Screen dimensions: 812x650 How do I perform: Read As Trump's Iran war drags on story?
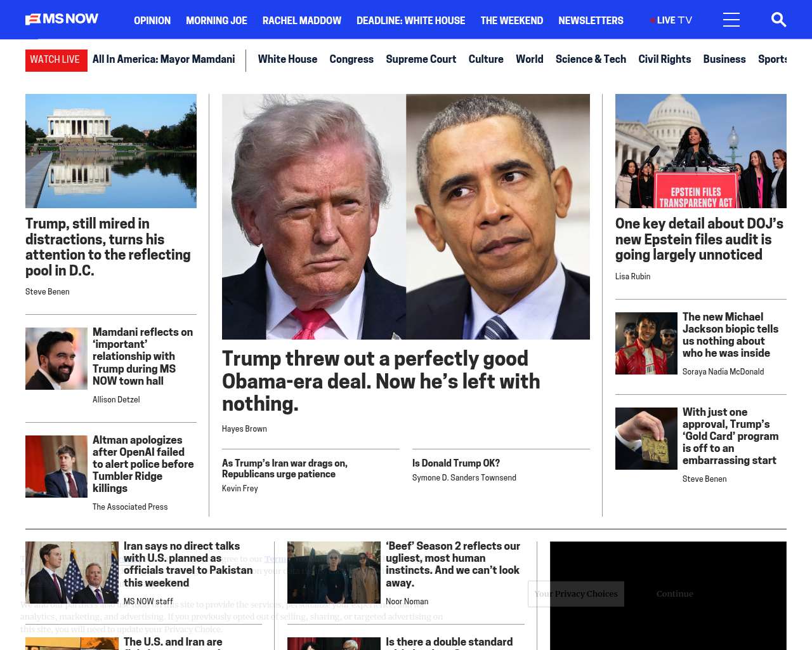(x=285, y=468)
